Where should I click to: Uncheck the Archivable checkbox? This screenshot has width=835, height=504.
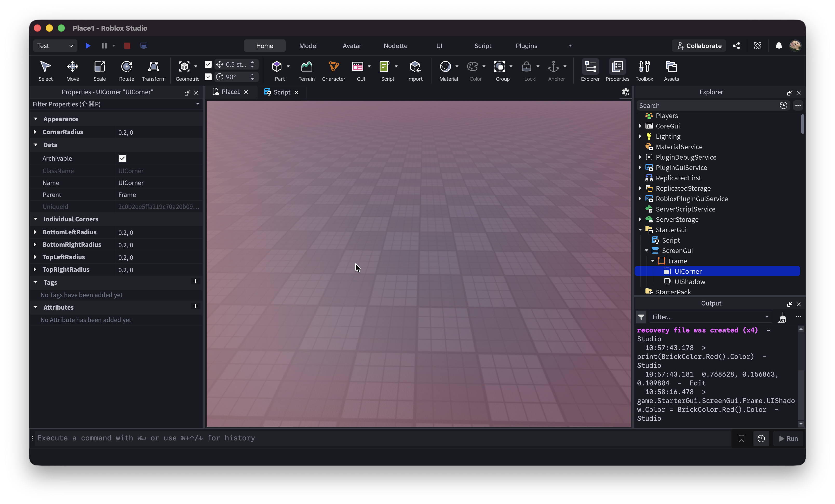tap(122, 158)
